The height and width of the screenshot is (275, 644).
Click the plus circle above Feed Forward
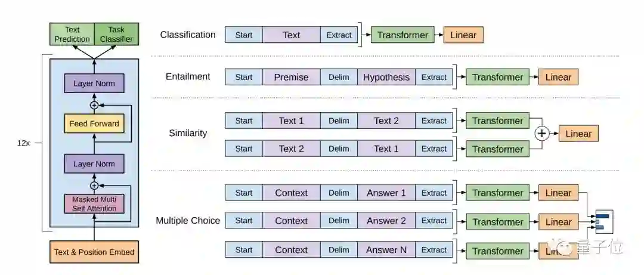pyautogui.click(x=94, y=105)
